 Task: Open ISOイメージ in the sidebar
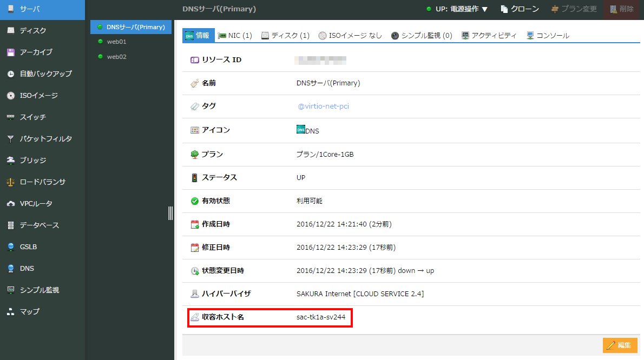(38, 96)
